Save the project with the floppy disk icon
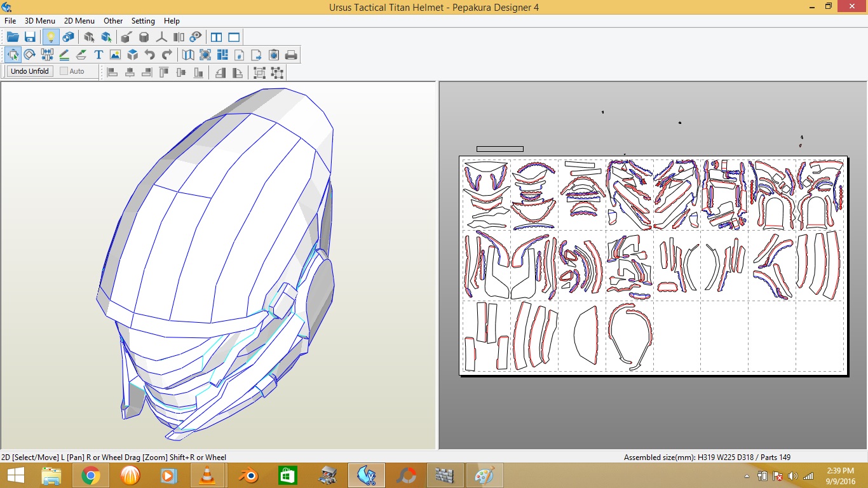The height and width of the screenshot is (488, 868). [x=30, y=37]
